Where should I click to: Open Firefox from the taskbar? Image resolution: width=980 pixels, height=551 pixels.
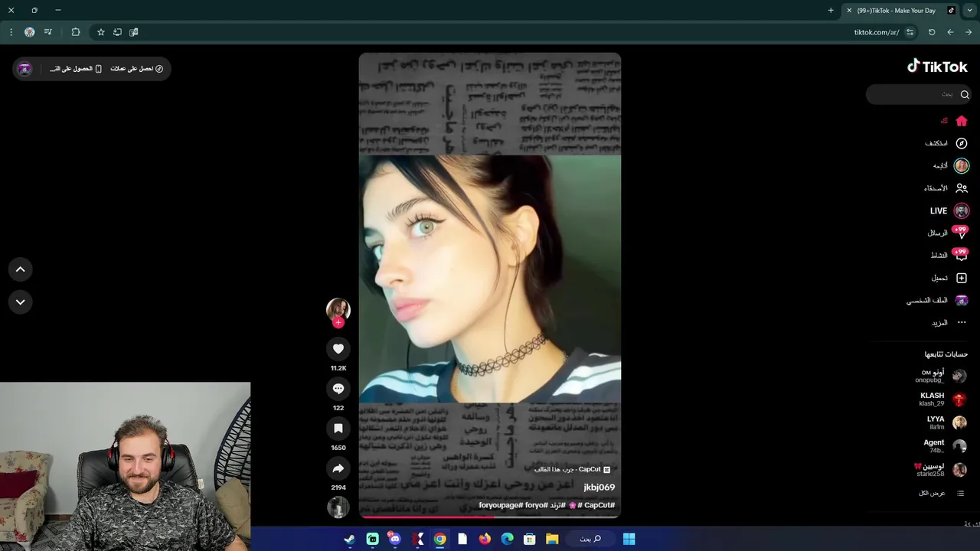pyautogui.click(x=485, y=539)
